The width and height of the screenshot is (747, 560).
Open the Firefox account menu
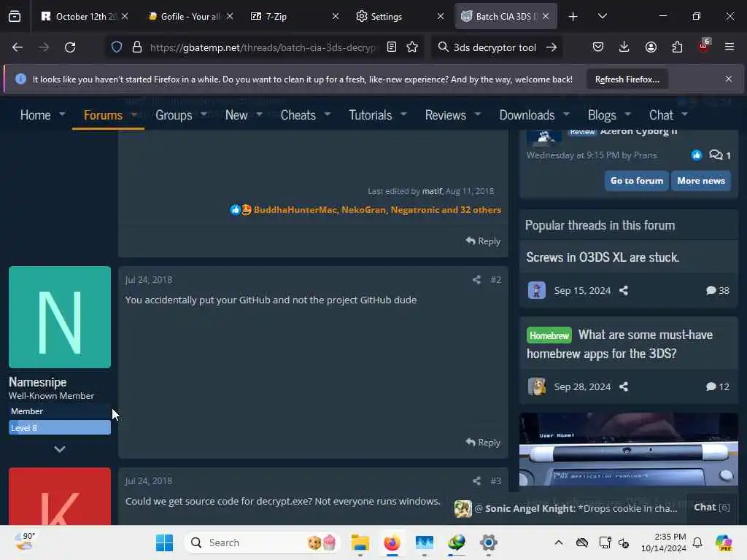(651, 47)
